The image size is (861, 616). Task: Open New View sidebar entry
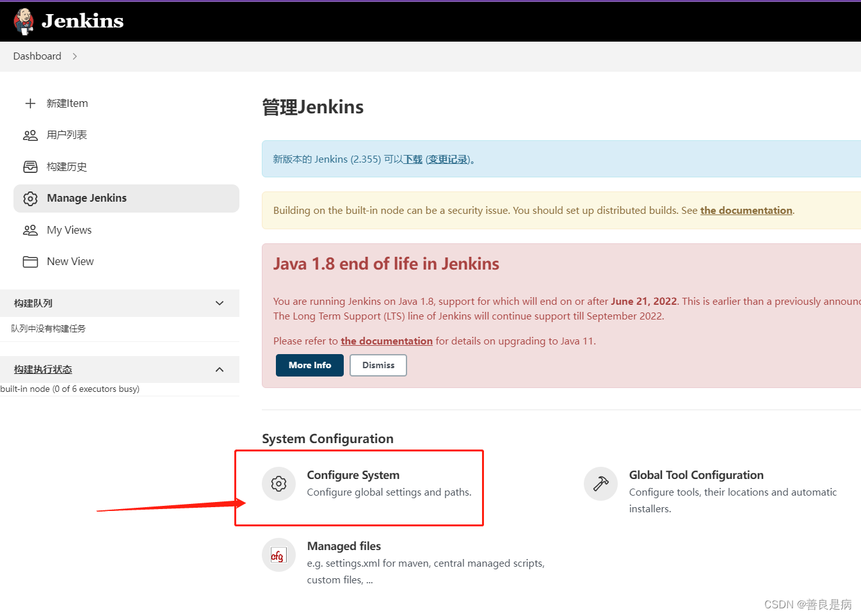[70, 261]
